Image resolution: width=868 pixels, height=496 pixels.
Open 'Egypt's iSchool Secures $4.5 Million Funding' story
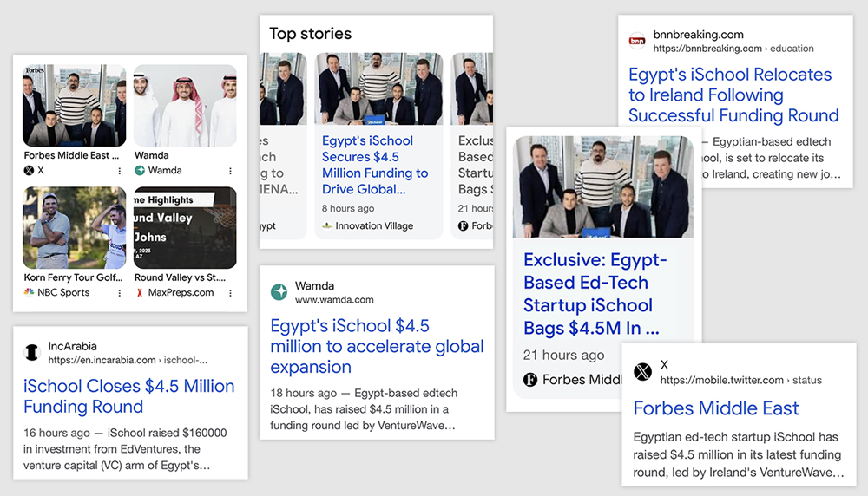[375, 165]
